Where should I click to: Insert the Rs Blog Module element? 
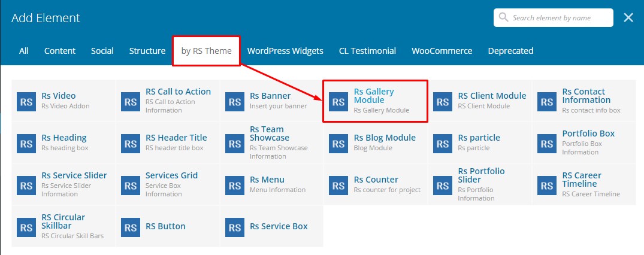pos(384,138)
